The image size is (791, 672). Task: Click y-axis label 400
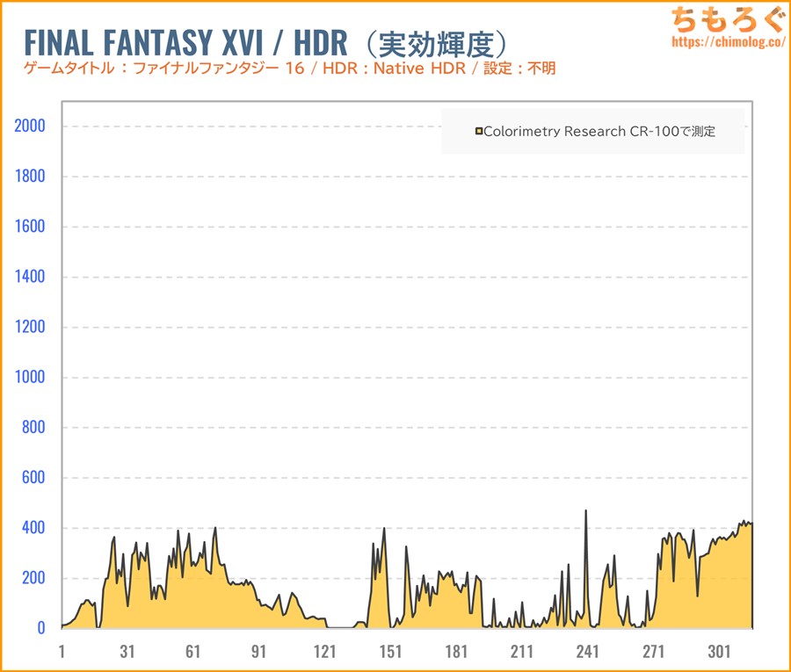coord(33,528)
